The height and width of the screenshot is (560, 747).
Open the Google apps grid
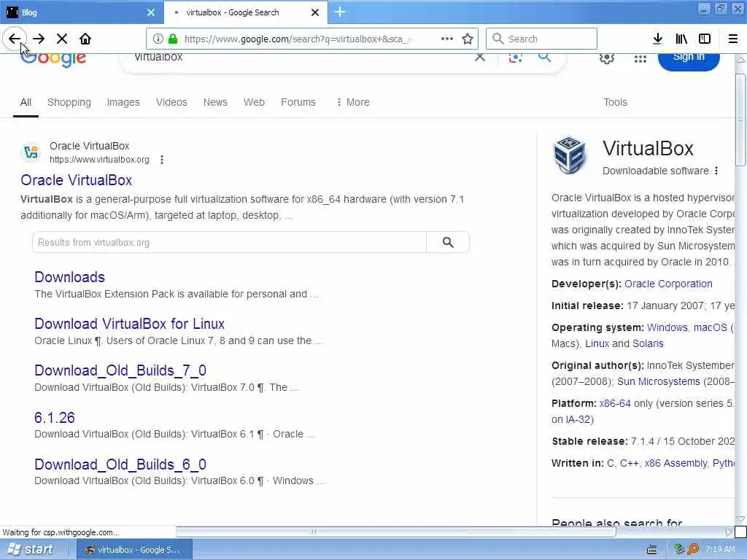pos(640,58)
